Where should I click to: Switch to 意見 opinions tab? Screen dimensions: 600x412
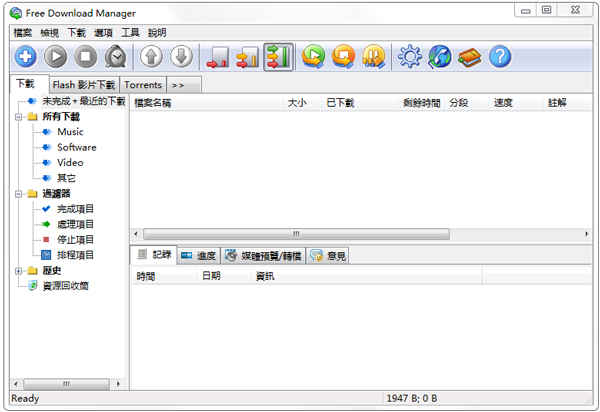coord(328,256)
